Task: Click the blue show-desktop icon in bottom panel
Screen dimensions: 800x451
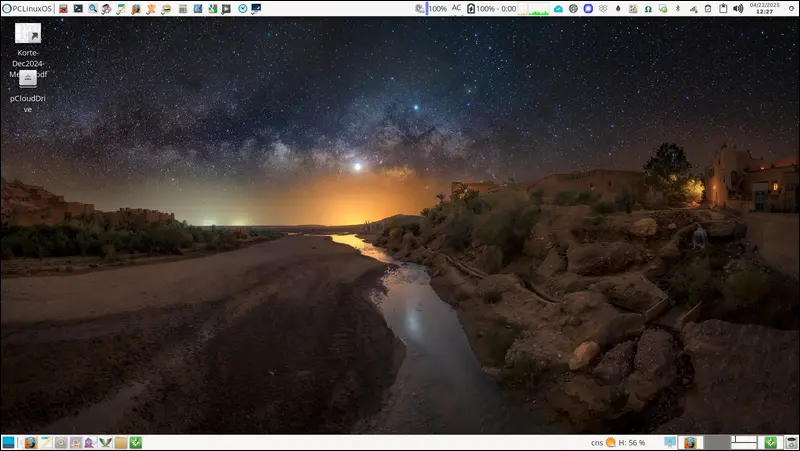Action: click(x=8, y=442)
